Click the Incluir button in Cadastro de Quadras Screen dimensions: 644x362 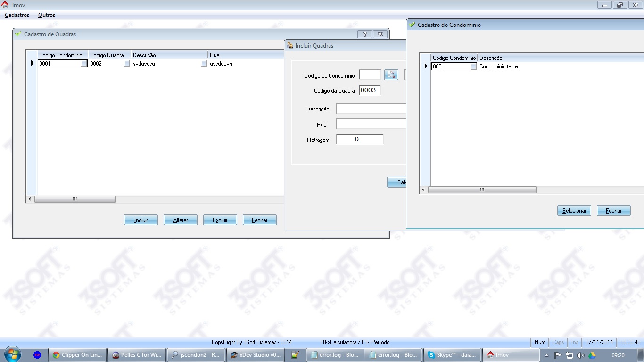(141, 220)
